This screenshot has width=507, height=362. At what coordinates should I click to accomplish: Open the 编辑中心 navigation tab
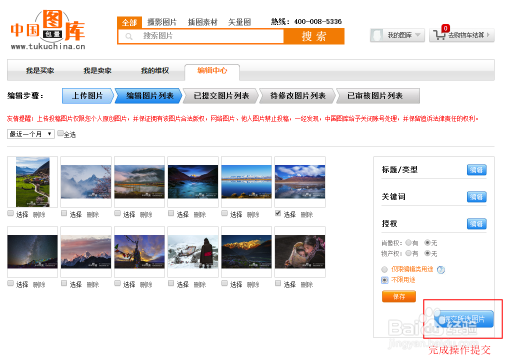(x=212, y=71)
